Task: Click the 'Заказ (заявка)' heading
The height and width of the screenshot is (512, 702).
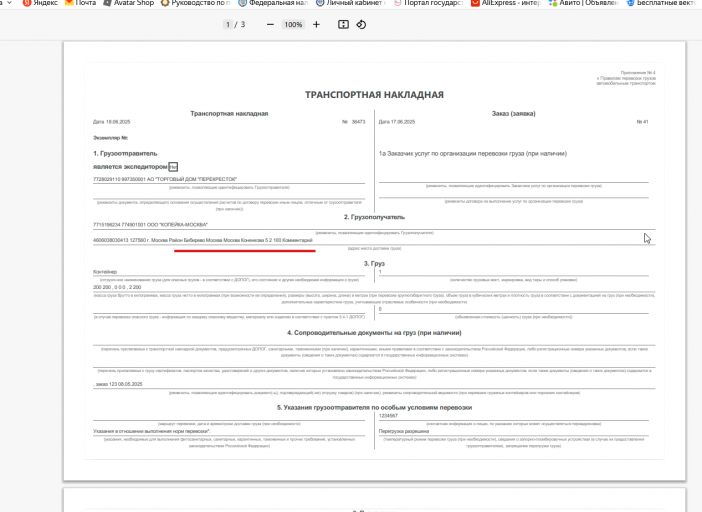Action: point(514,114)
